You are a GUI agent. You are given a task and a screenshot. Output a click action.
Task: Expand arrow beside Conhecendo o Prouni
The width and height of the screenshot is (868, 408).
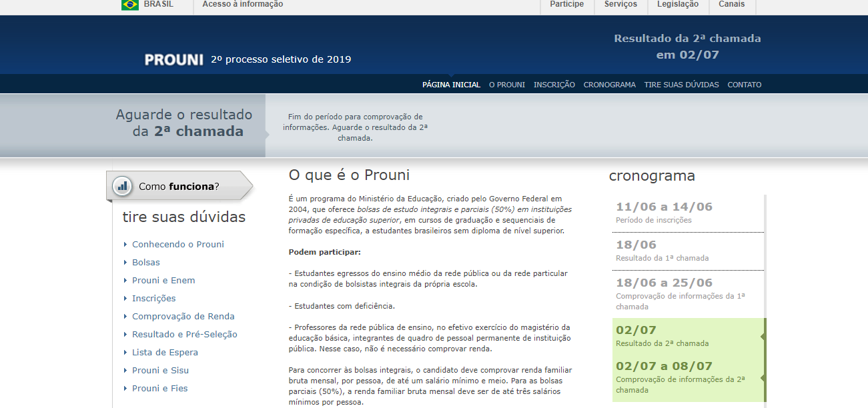click(x=125, y=244)
